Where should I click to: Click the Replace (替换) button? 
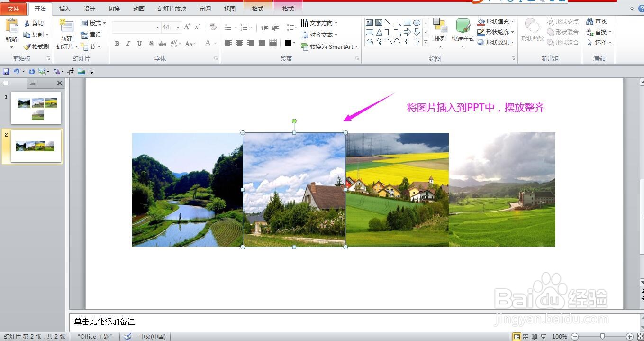pyautogui.click(x=599, y=32)
